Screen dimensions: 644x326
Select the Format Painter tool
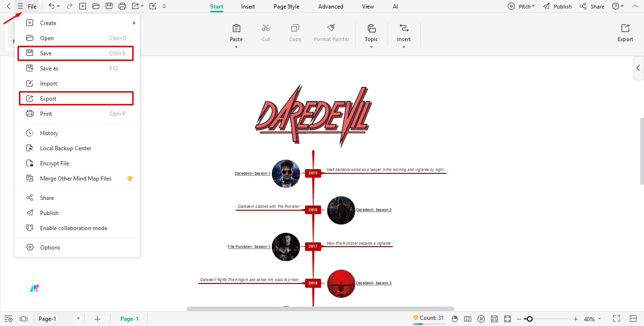pyautogui.click(x=331, y=33)
